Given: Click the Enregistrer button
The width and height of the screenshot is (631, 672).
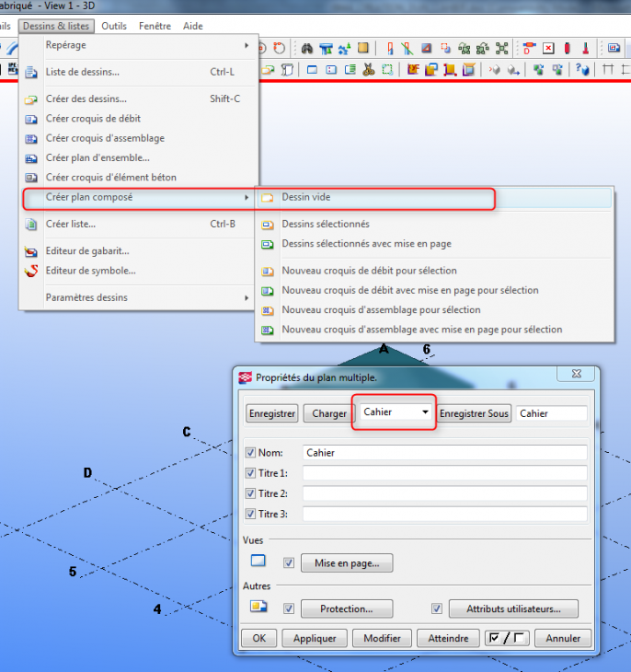Looking at the screenshot, I should click(272, 413).
